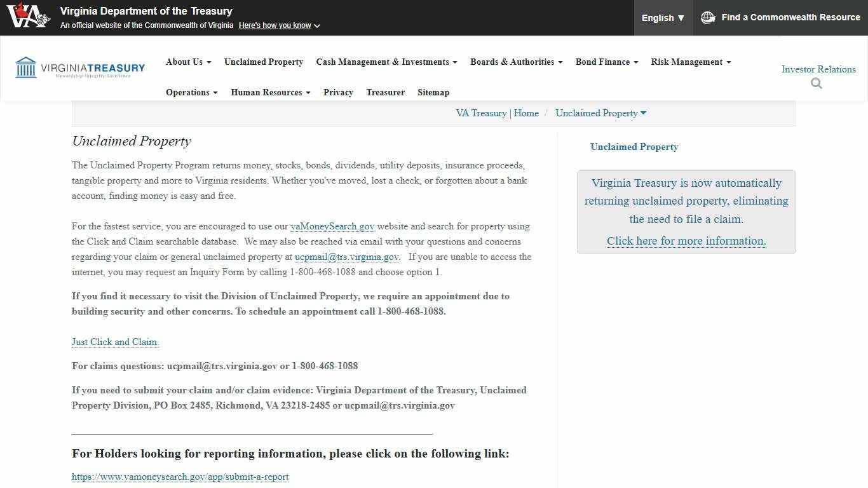
Task: Open the Bond Finance dropdown menu
Action: point(606,62)
